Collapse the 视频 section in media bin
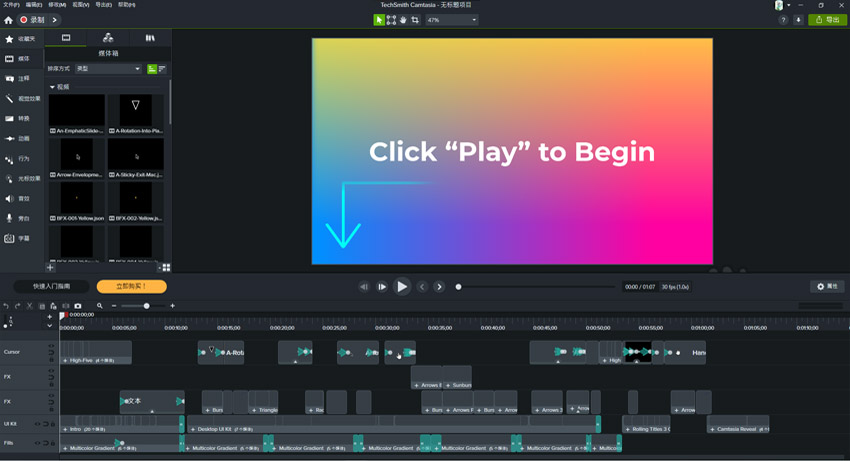 pyautogui.click(x=52, y=87)
